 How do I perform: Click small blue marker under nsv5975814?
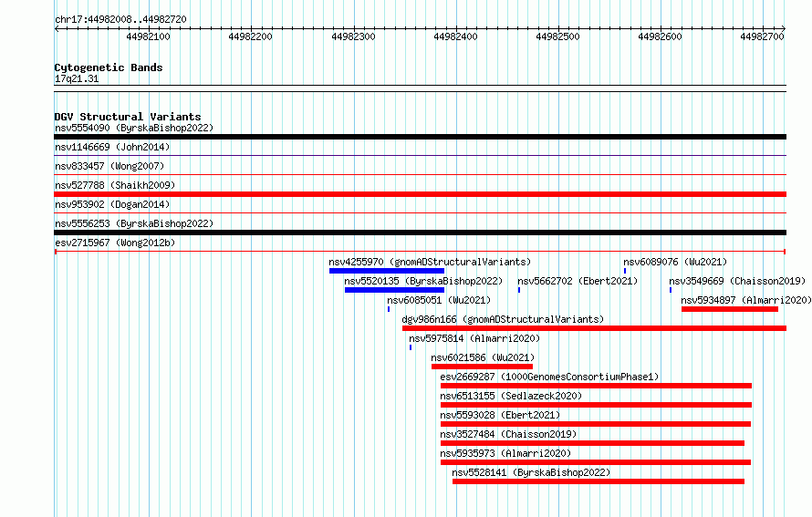(411, 347)
